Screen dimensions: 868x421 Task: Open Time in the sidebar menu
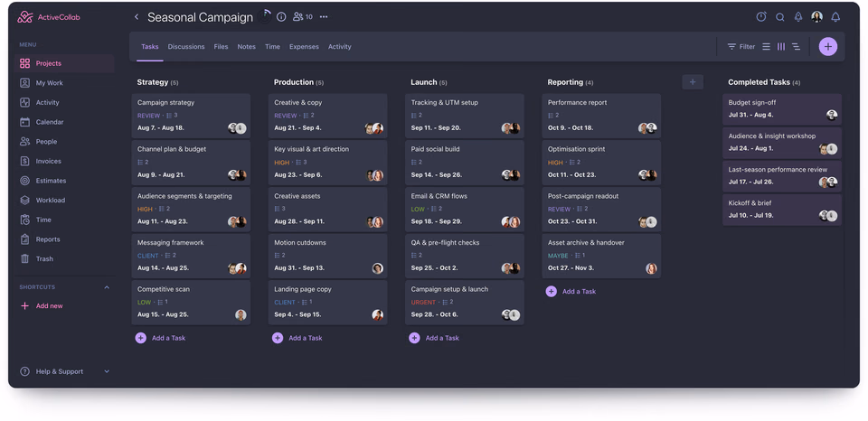click(x=65, y=220)
